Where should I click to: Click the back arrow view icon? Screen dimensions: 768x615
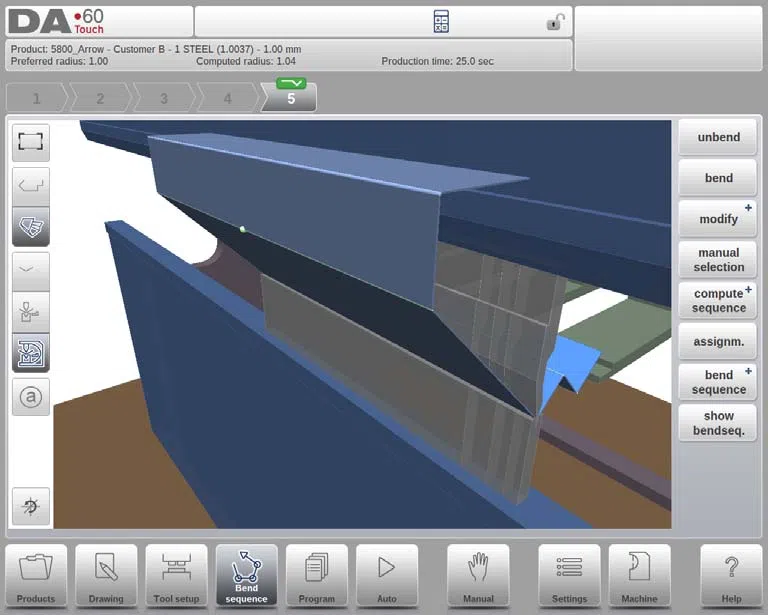pos(30,186)
